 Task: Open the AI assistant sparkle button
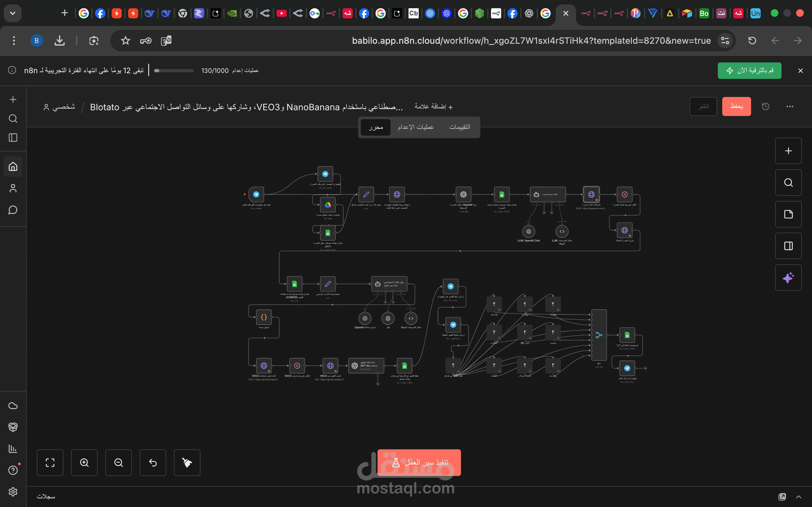click(788, 278)
